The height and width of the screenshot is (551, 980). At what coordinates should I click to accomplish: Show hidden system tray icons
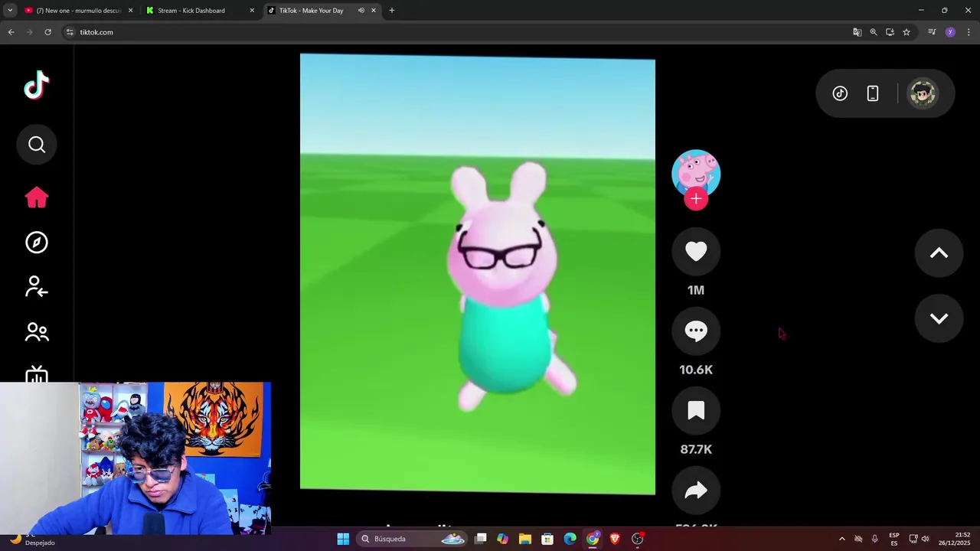click(842, 539)
